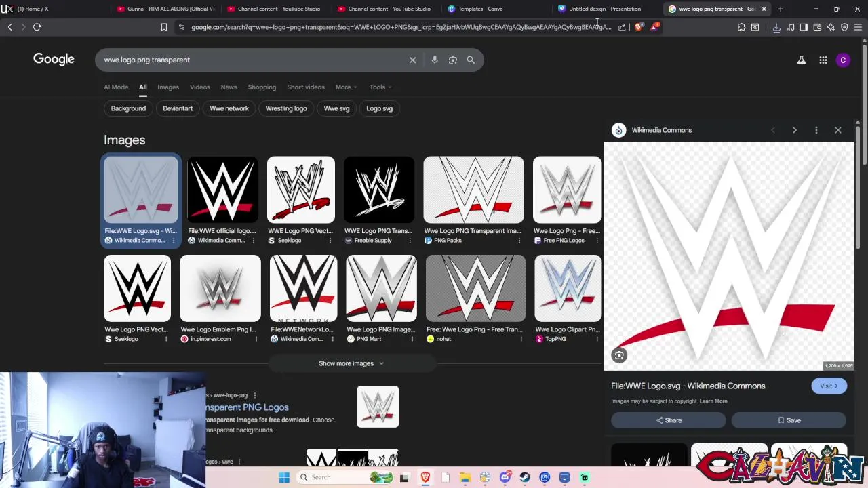Select the Wrestling logo filter chip
868x488 pixels.
(x=286, y=108)
